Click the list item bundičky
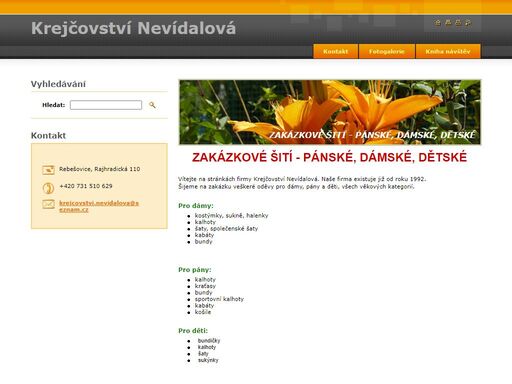Screen dimensions: 512x384 tap(209, 341)
